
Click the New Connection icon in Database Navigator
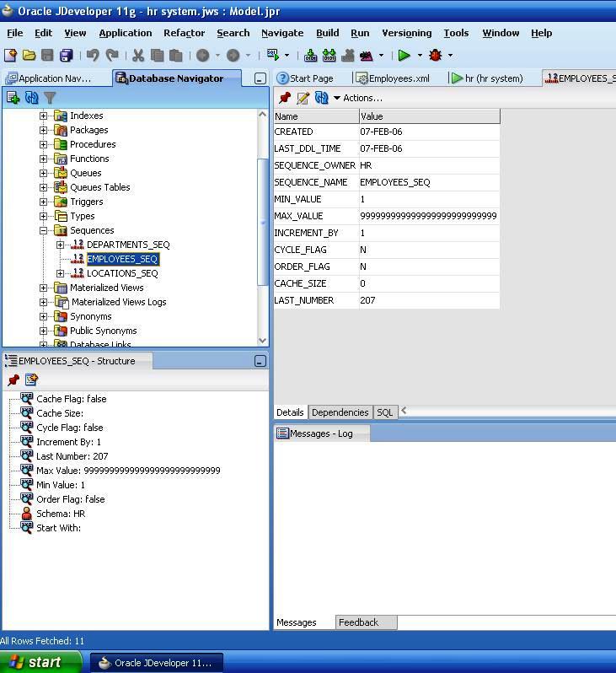13,98
